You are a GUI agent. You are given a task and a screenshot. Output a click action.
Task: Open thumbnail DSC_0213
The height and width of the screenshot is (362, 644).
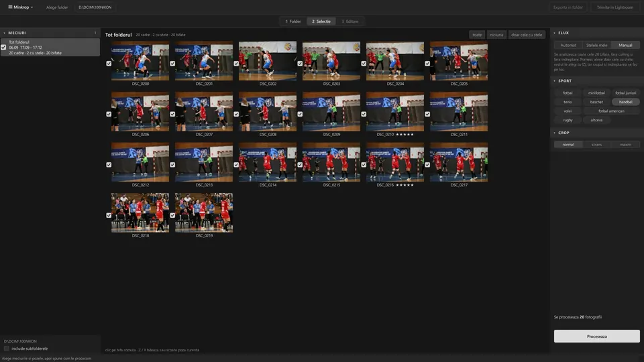click(204, 162)
